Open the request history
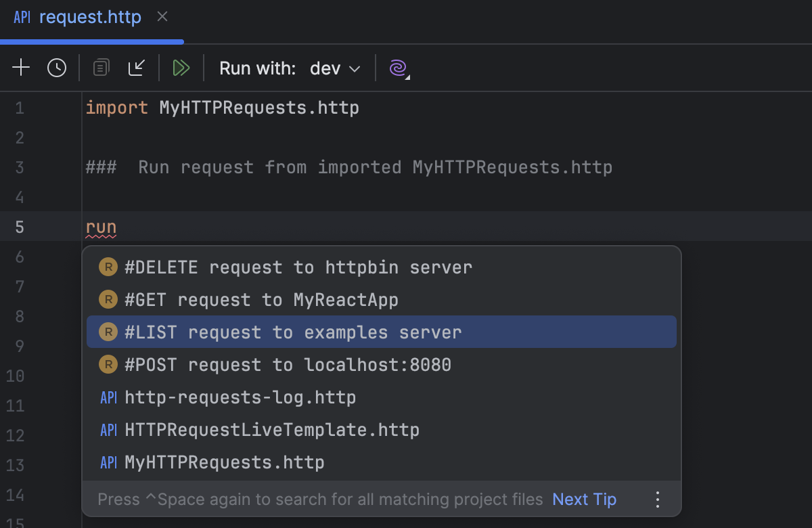This screenshot has width=812, height=528. (x=57, y=68)
